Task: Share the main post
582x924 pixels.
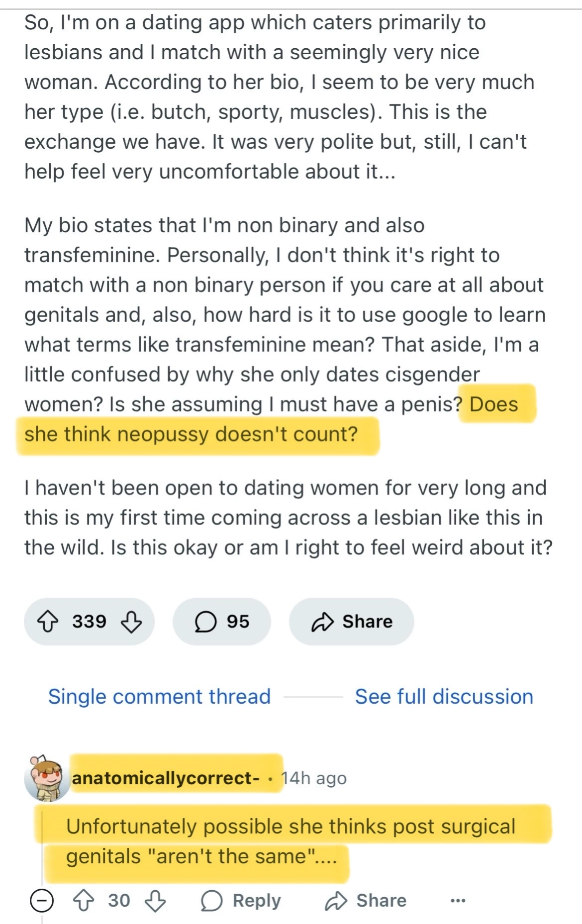Action: pos(352,622)
